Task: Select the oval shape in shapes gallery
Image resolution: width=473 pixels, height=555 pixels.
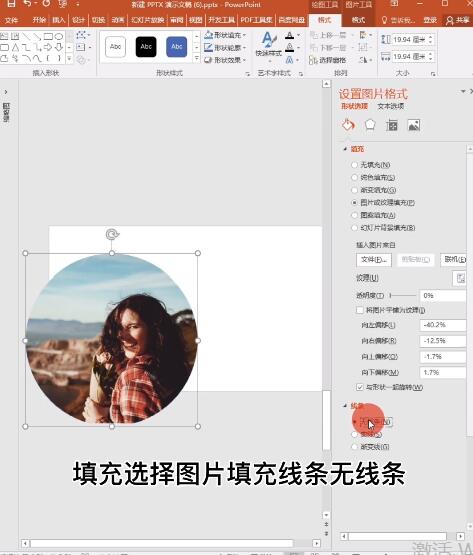Action: point(59,36)
